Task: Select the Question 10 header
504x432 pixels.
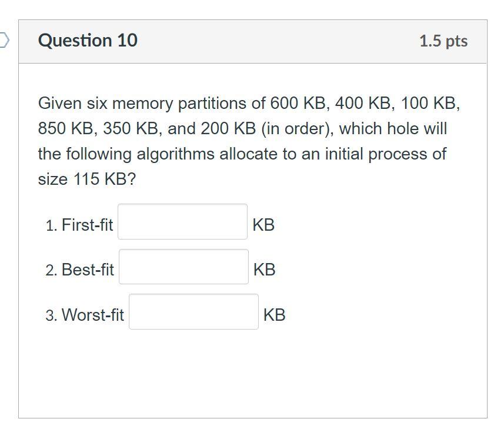Action: [87, 40]
